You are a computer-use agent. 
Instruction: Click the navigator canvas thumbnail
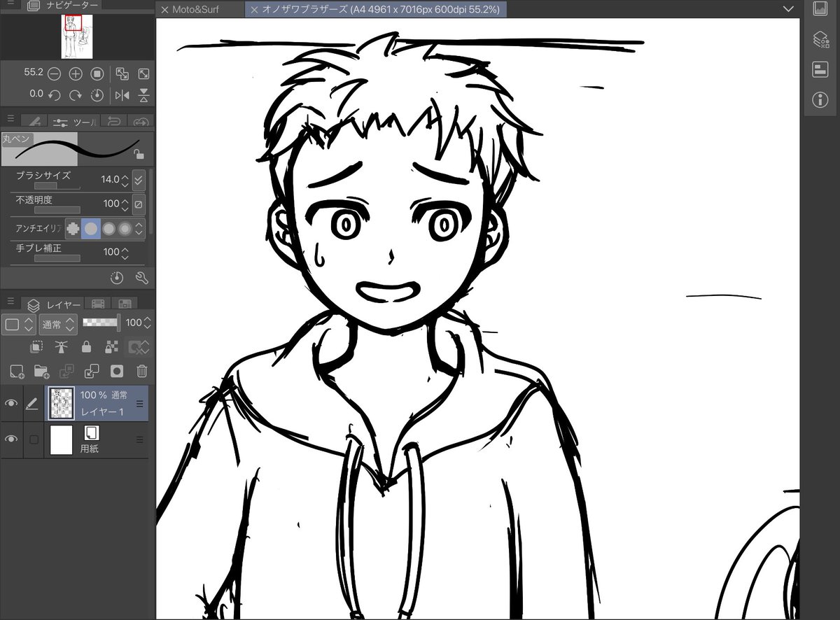click(77, 36)
